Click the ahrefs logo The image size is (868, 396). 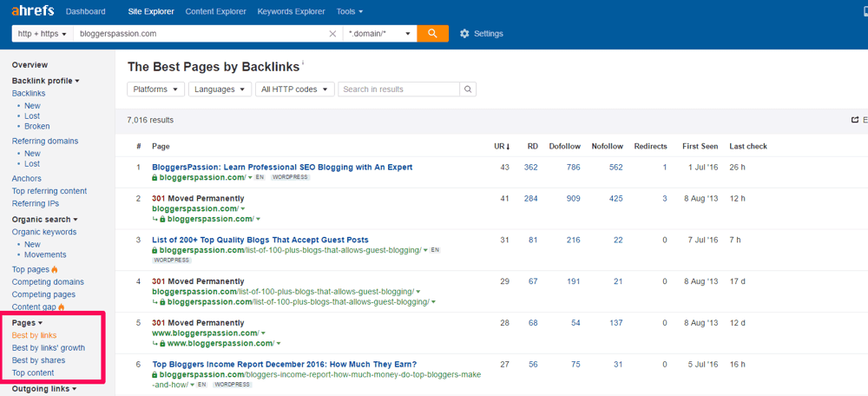point(33,11)
